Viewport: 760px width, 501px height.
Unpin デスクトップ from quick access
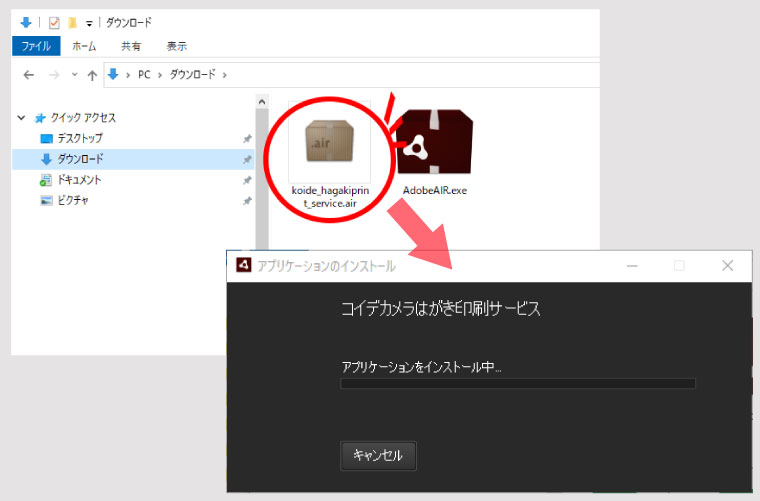click(x=247, y=138)
